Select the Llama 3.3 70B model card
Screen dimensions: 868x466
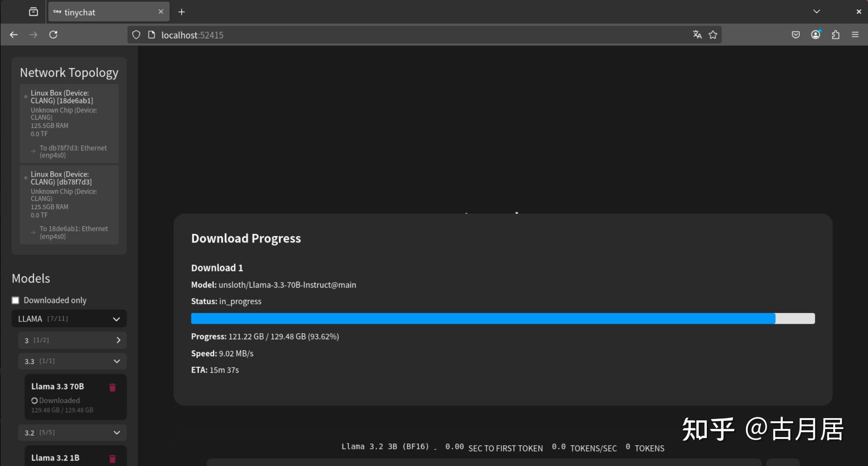click(75, 397)
